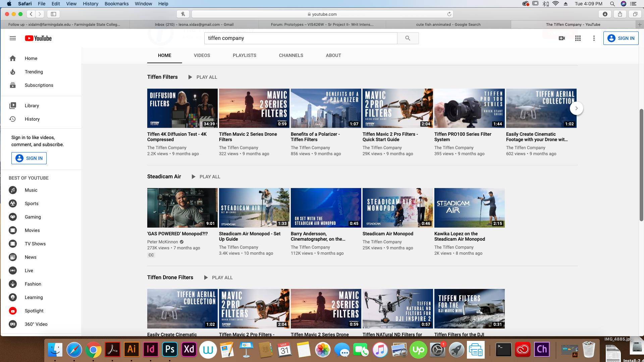Play all Steadicam Air videos
This screenshot has height=362, width=644.
click(x=206, y=177)
